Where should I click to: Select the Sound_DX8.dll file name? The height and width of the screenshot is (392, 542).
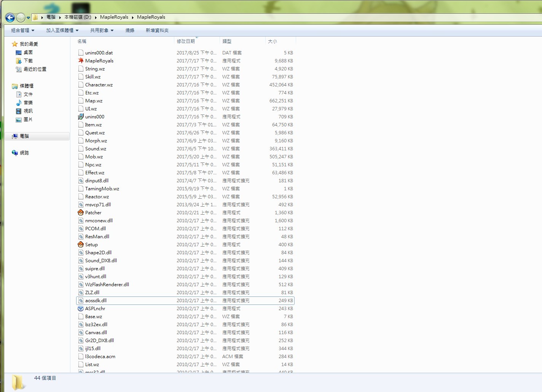[x=101, y=260]
